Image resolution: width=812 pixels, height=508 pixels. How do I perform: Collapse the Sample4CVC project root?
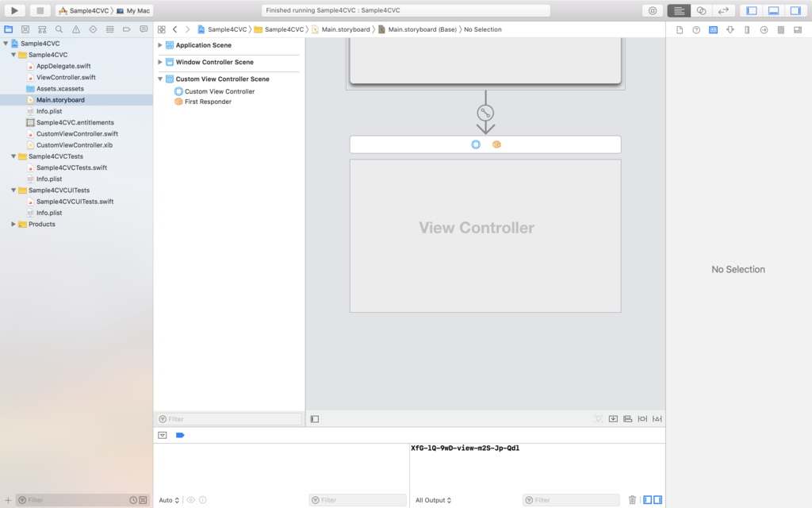pyautogui.click(x=6, y=44)
